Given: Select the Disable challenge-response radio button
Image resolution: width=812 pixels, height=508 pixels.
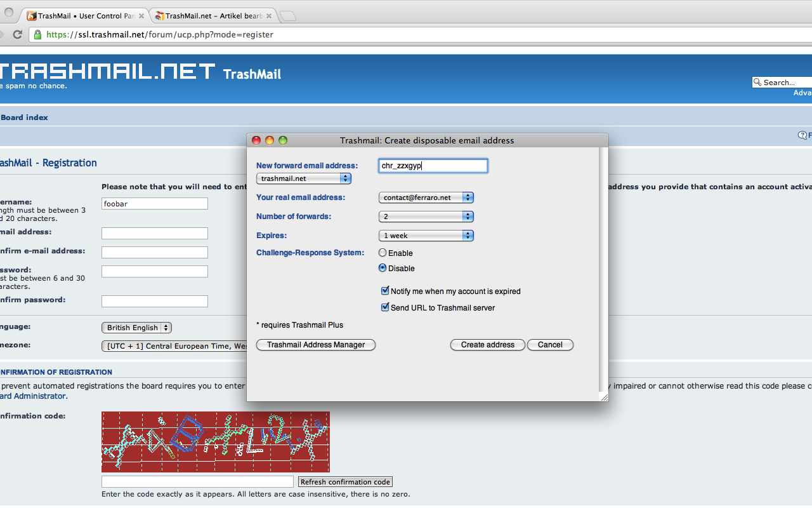Looking at the screenshot, I should 383,268.
